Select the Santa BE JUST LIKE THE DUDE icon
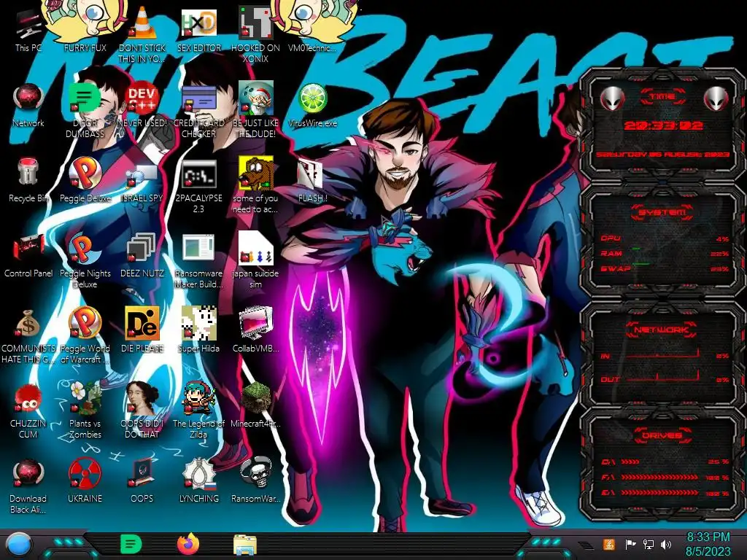 pos(255,97)
